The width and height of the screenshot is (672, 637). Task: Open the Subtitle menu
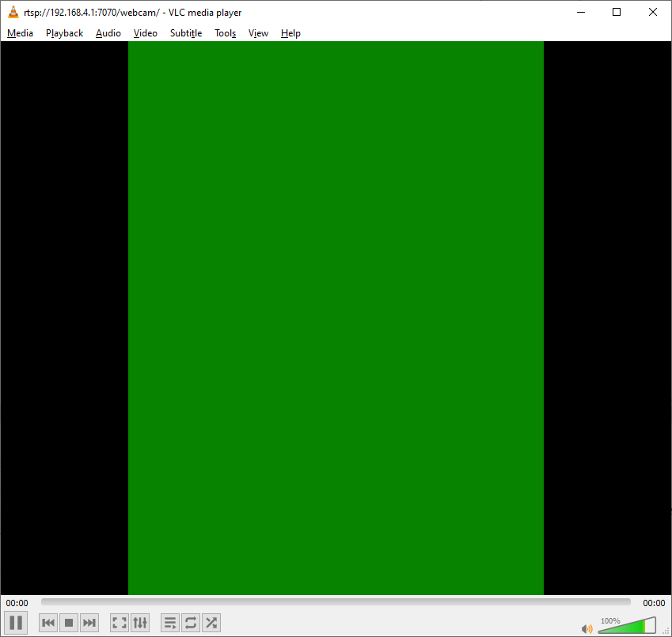point(185,33)
